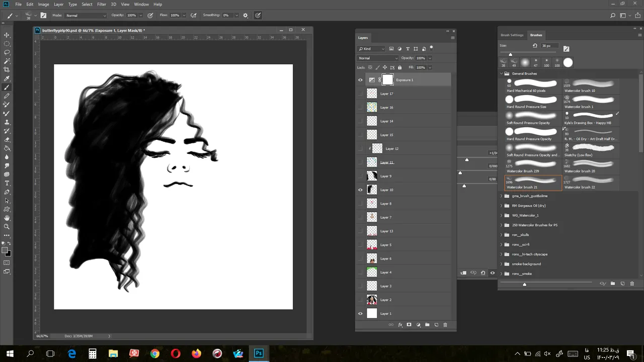Open the Filter menu
The width and height of the screenshot is (644, 362).
(x=102, y=4)
